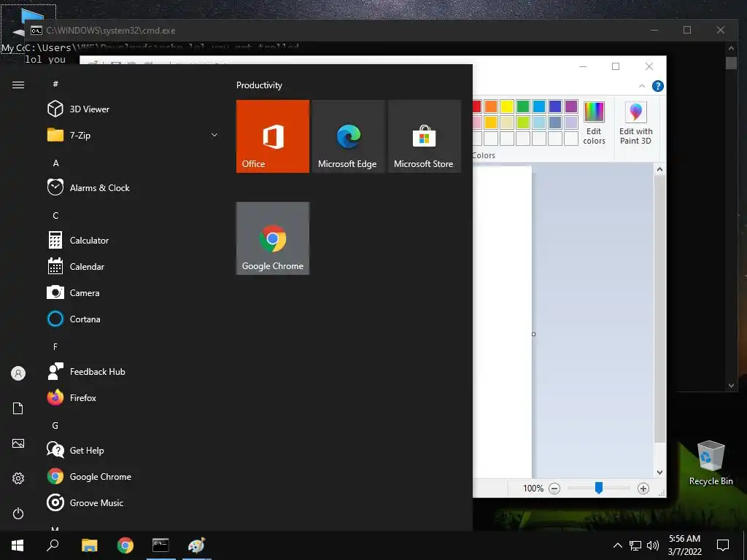Click the letter G section header
Viewport: 747px width, 560px height.
pyautogui.click(x=55, y=425)
